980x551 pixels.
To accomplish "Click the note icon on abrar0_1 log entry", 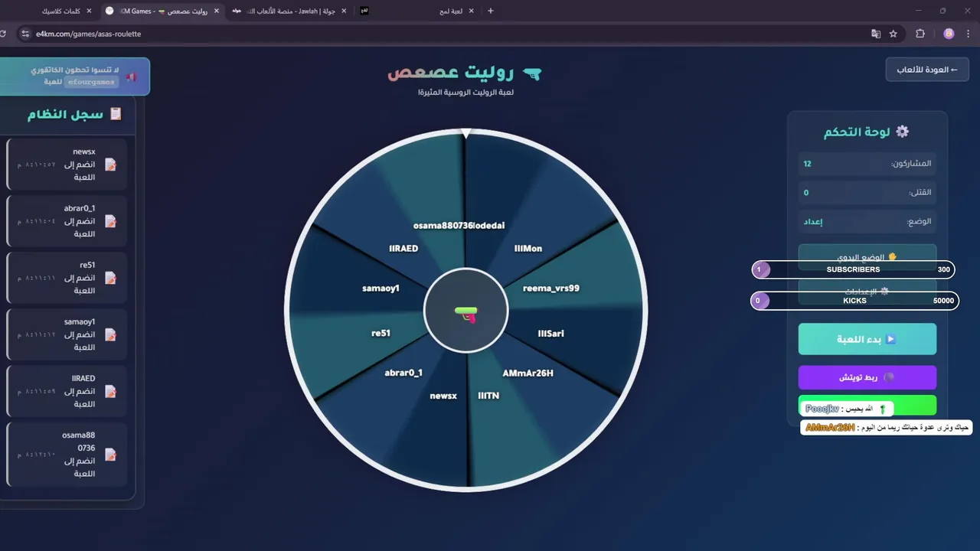I will click(110, 221).
